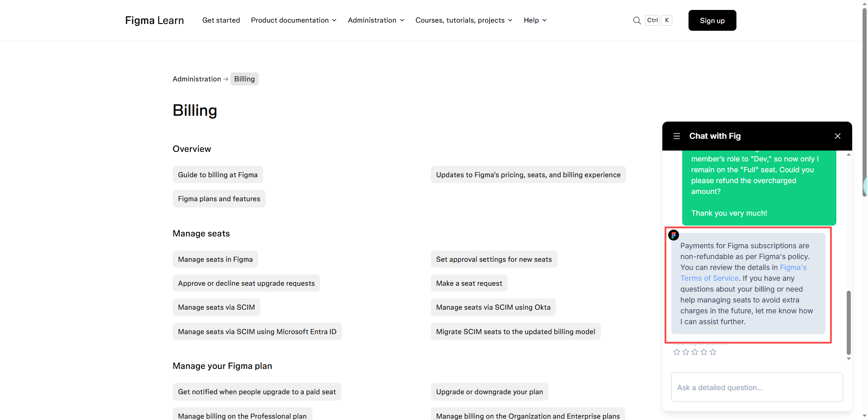Open Get notified when people upgrade article
This screenshot has height=420, width=868.
(257, 392)
